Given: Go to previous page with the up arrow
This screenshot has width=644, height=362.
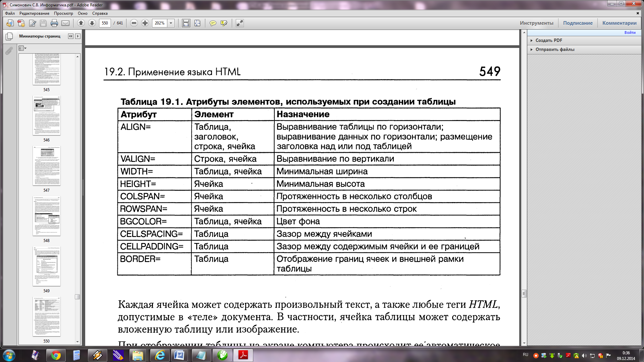Looking at the screenshot, I should coord(81,23).
